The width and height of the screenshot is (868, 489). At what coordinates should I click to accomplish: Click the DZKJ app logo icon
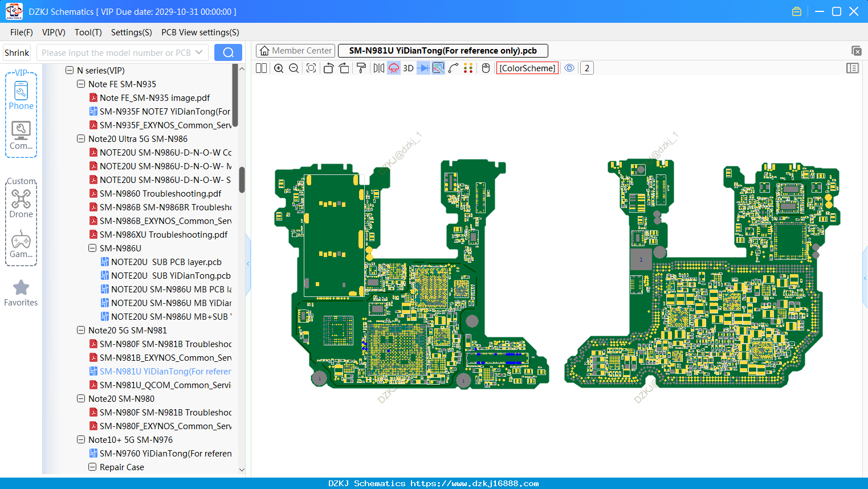(x=14, y=11)
